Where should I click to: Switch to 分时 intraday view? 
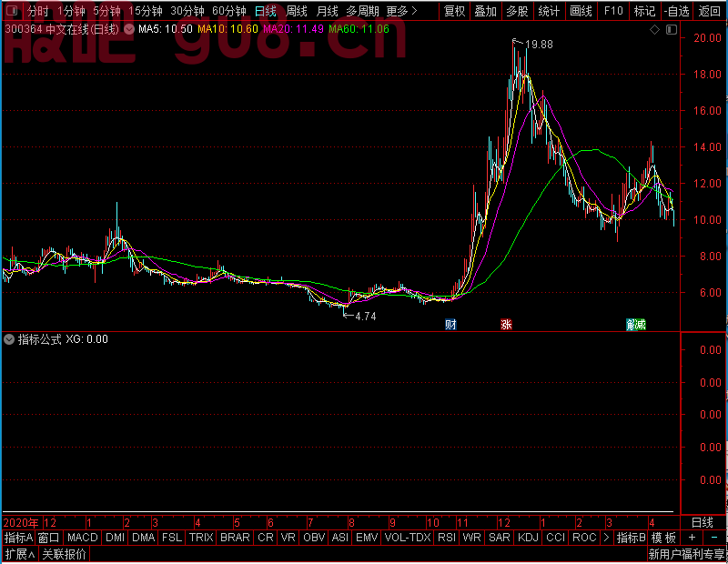(x=37, y=11)
